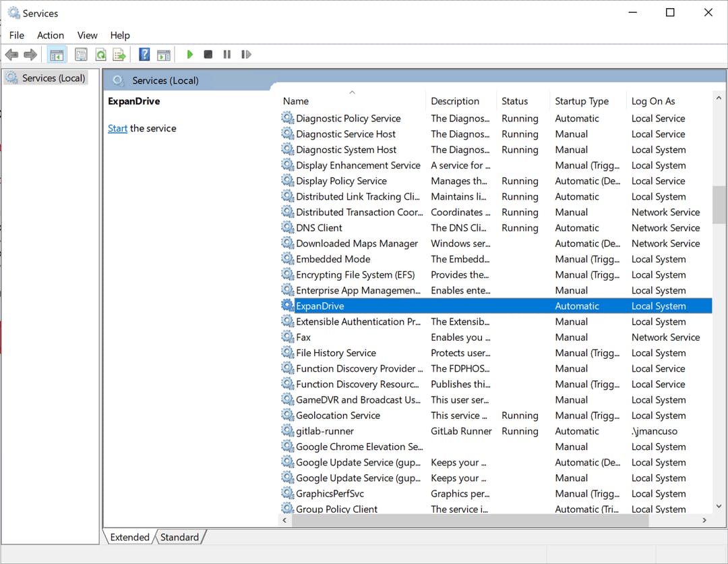Image resolution: width=728 pixels, height=564 pixels.
Task: Click the Refresh toolbar icon
Action: pyautogui.click(x=100, y=55)
